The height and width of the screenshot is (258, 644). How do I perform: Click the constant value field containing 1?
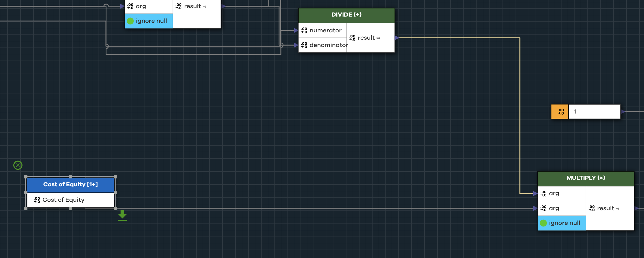[594, 112]
